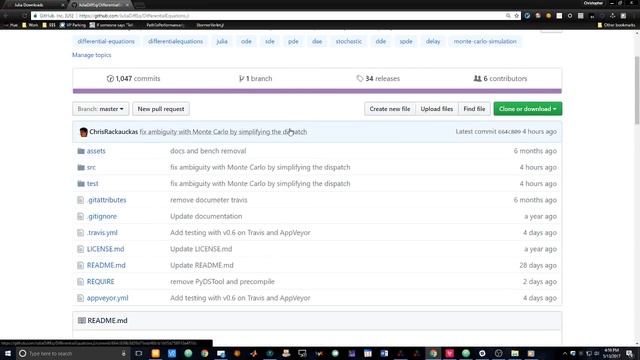Open the Other bookmarks folder
The width and height of the screenshot is (640, 360).
(x=616, y=25)
